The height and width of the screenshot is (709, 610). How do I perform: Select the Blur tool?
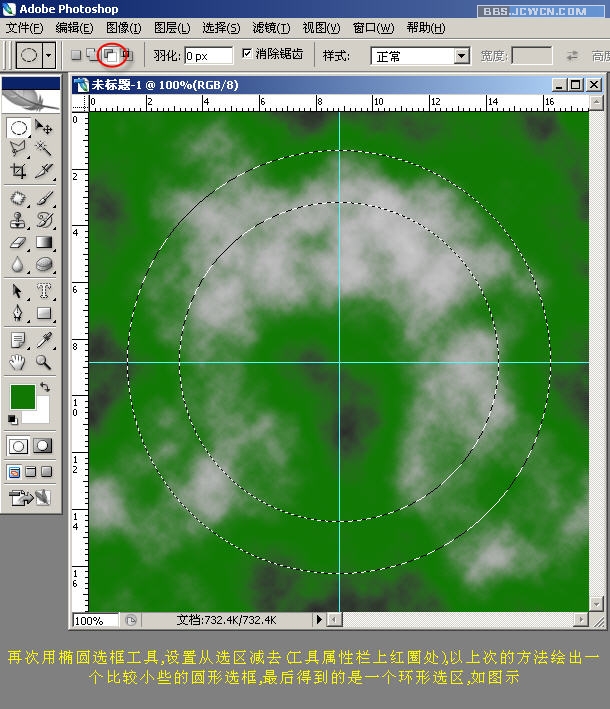(x=18, y=265)
